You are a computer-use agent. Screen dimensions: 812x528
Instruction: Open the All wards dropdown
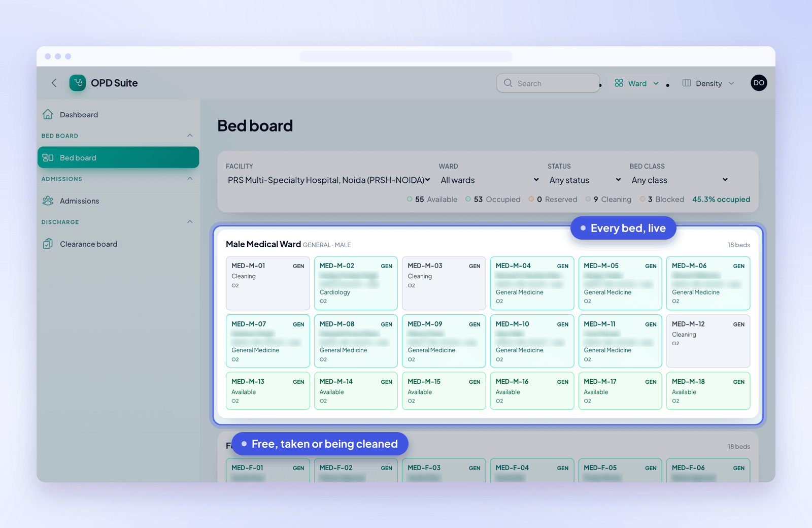click(x=489, y=180)
